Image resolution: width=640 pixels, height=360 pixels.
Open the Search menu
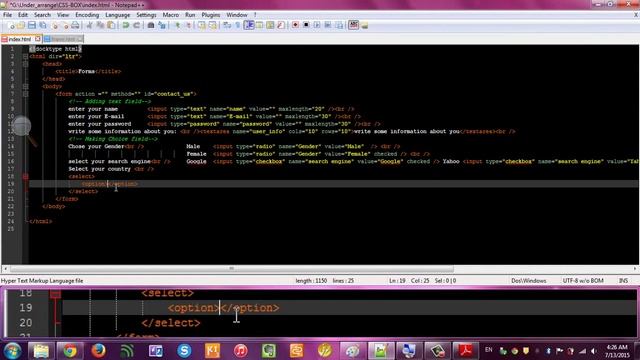(x=42, y=15)
